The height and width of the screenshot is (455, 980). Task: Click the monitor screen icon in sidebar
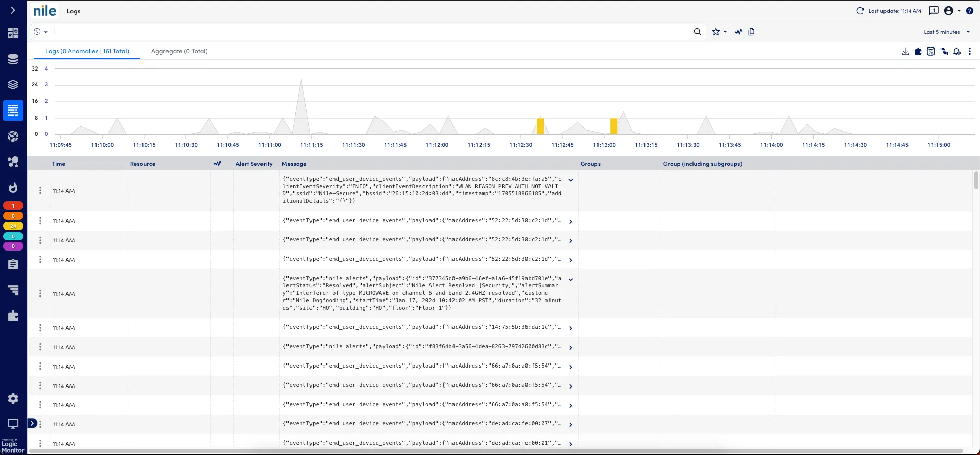pyautogui.click(x=13, y=424)
